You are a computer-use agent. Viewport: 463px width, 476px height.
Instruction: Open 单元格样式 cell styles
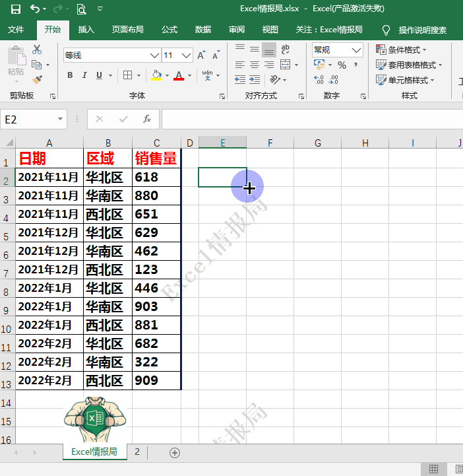(x=405, y=80)
